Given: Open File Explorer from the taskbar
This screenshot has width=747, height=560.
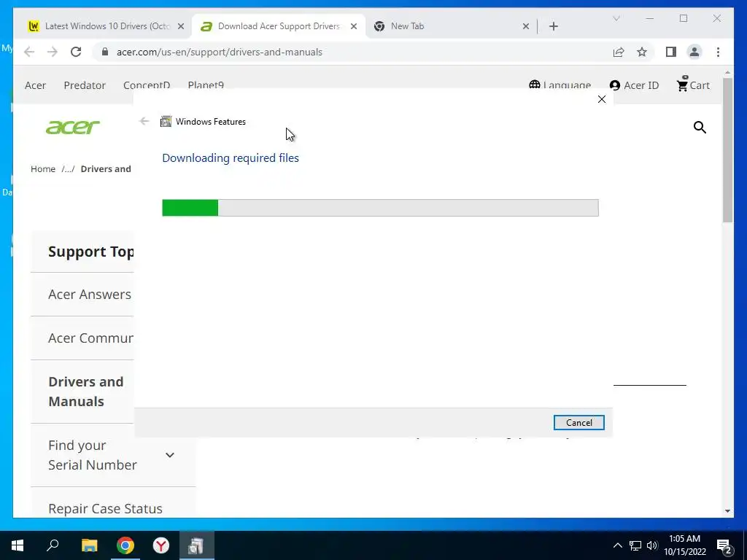Looking at the screenshot, I should point(89,545).
